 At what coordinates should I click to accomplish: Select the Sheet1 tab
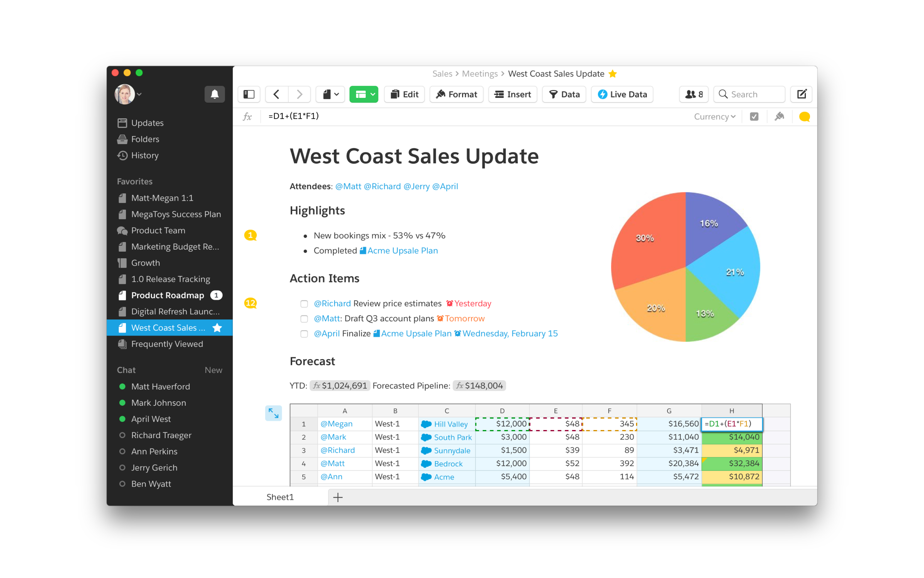pyautogui.click(x=280, y=497)
